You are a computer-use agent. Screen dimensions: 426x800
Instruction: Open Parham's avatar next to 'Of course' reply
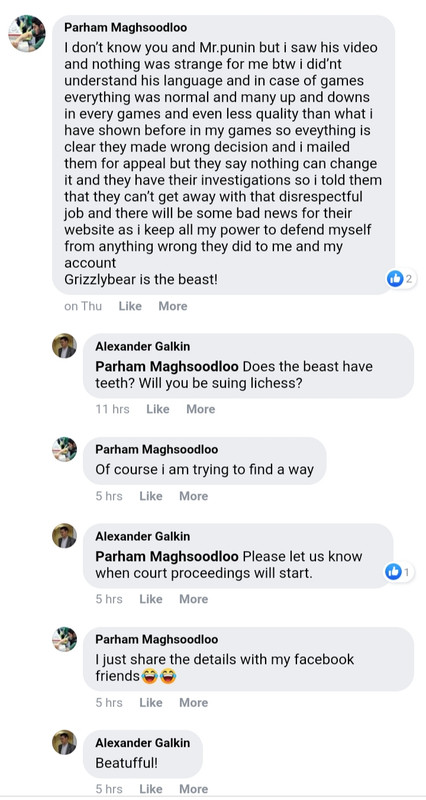(x=64, y=449)
